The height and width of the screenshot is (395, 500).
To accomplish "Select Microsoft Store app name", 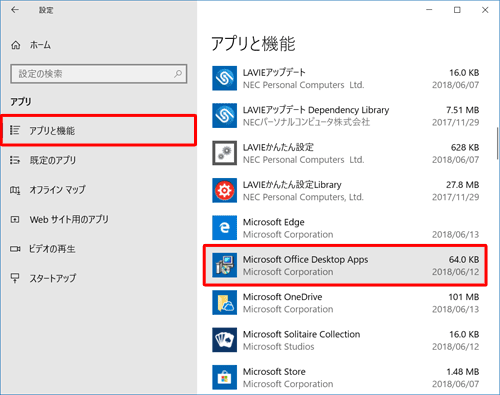I will click(x=274, y=371).
